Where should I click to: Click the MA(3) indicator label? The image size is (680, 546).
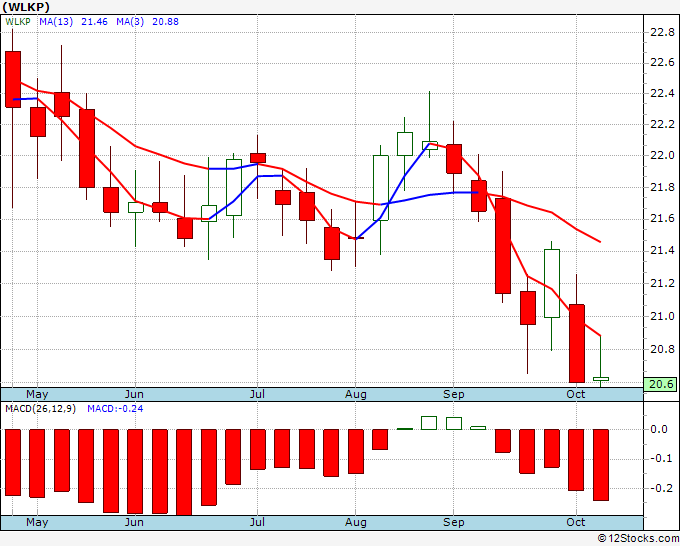(130, 22)
